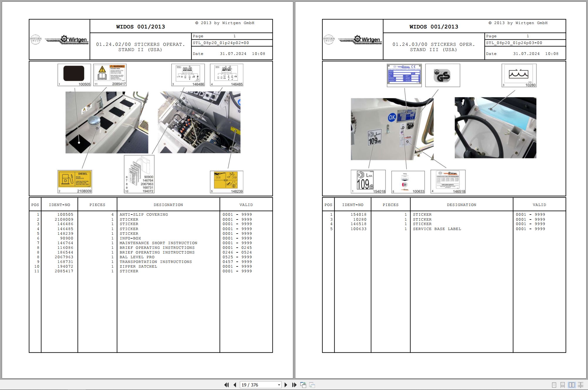Jump to the last page
The width and height of the screenshot is (588, 390).
[294, 385]
